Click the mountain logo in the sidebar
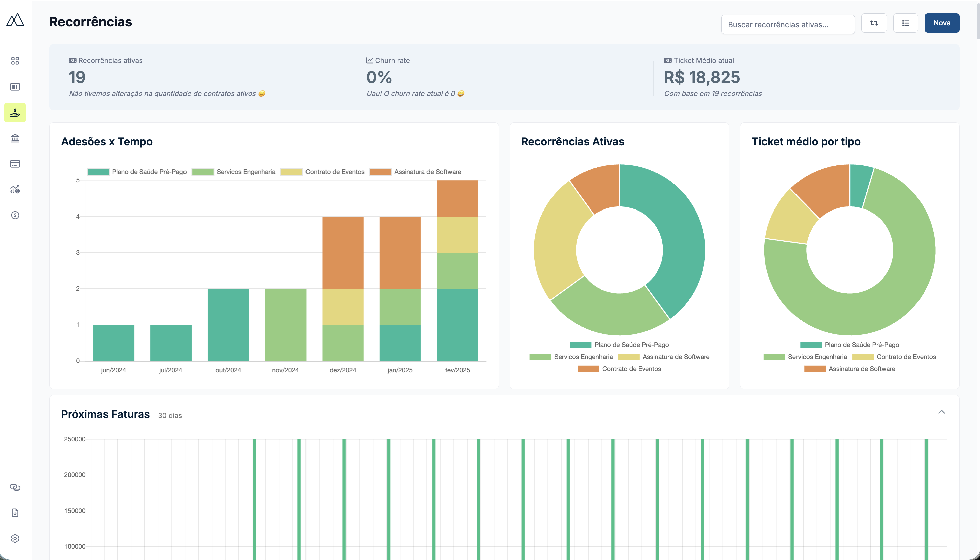 (15, 20)
